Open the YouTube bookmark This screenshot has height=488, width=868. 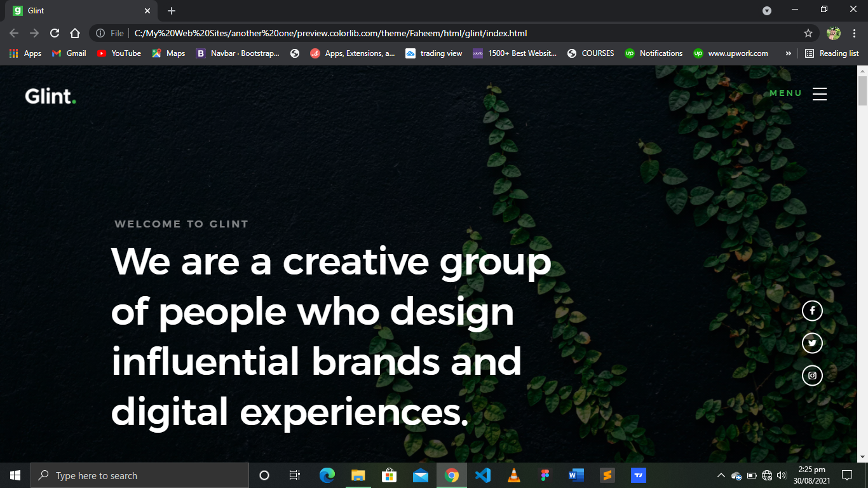[x=119, y=53]
